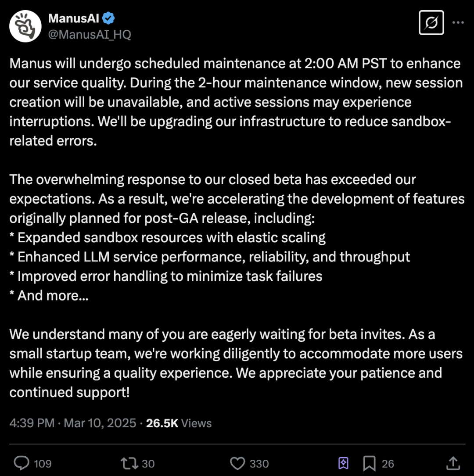The width and height of the screenshot is (474, 476).
Task: Click the 30 reposts count
Action: click(x=148, y=464)
